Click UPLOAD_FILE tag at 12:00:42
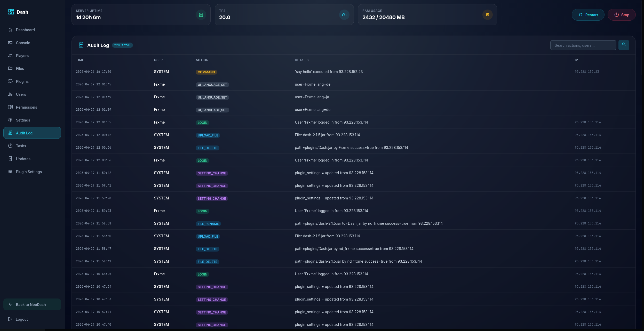 point(208,135)
